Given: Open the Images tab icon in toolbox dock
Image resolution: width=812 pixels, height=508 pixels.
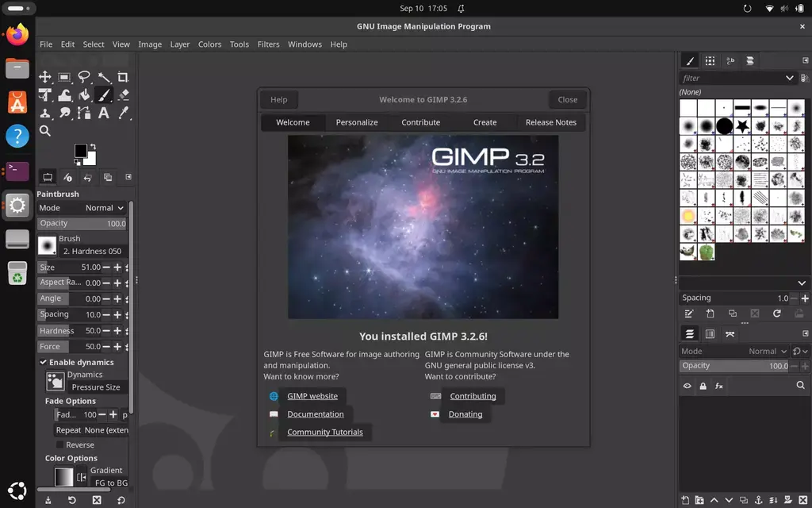Looking at the screenshot, I should [108, 177].
